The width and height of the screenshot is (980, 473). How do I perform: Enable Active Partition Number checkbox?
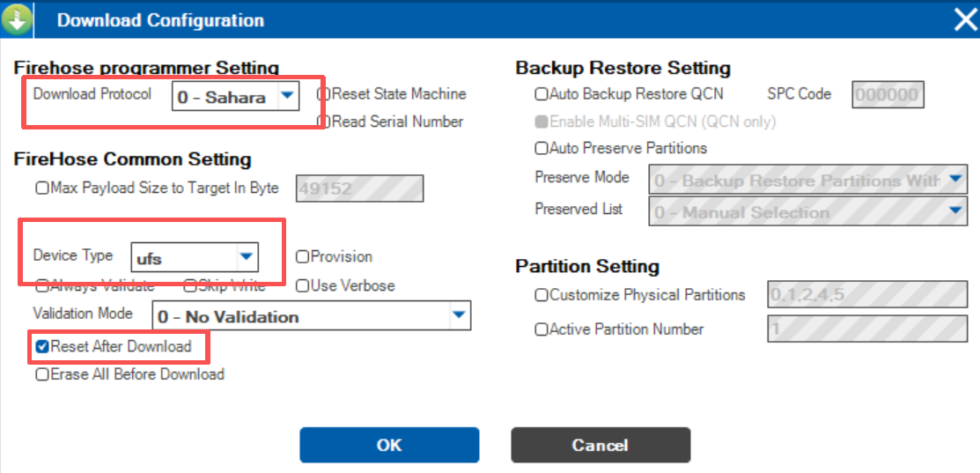point(542,330)
